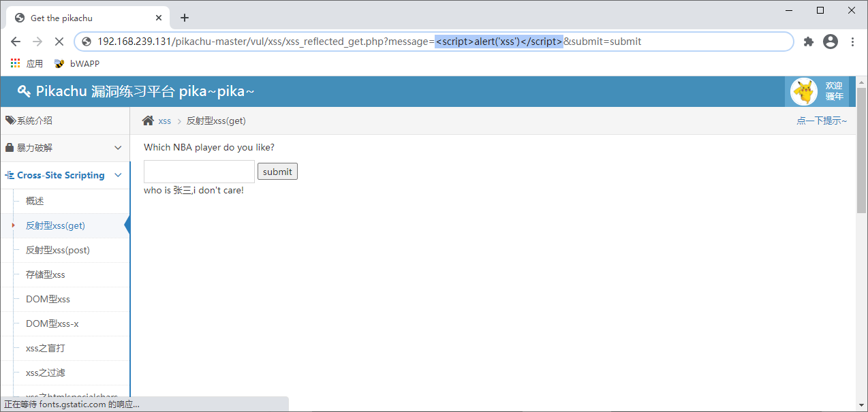Click the browser forward arrow
The width and height of the screenshot is (868, 412).
pyautogui.click(x=37, y=42)
